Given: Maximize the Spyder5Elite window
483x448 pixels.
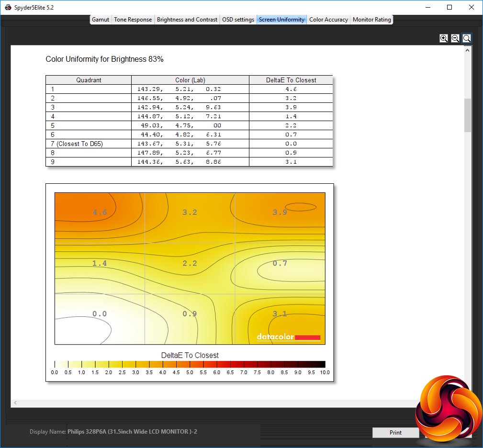Looking at the screenshot, I should tap(449, 7).
